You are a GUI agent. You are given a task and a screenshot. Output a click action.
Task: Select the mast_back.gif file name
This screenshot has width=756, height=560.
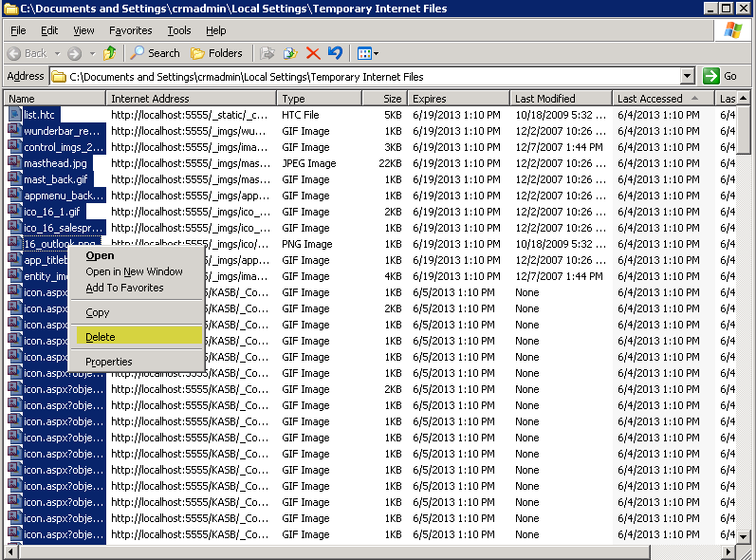55,179
